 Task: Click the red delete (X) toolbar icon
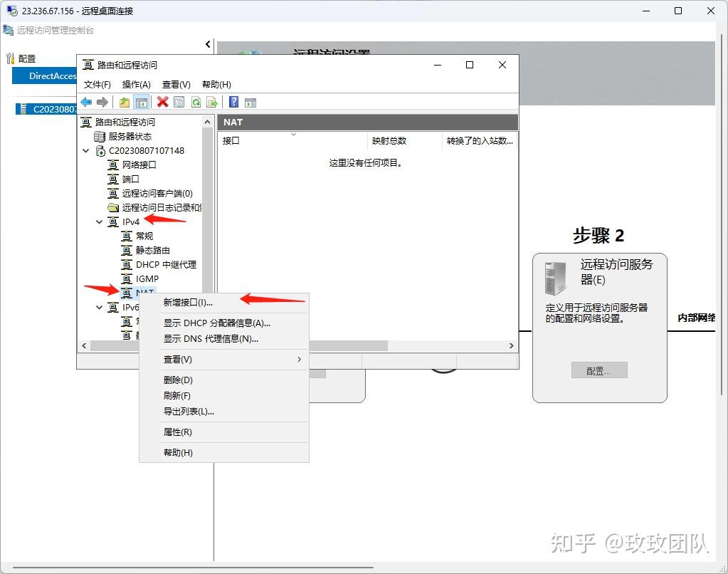[x=162, y=102]
